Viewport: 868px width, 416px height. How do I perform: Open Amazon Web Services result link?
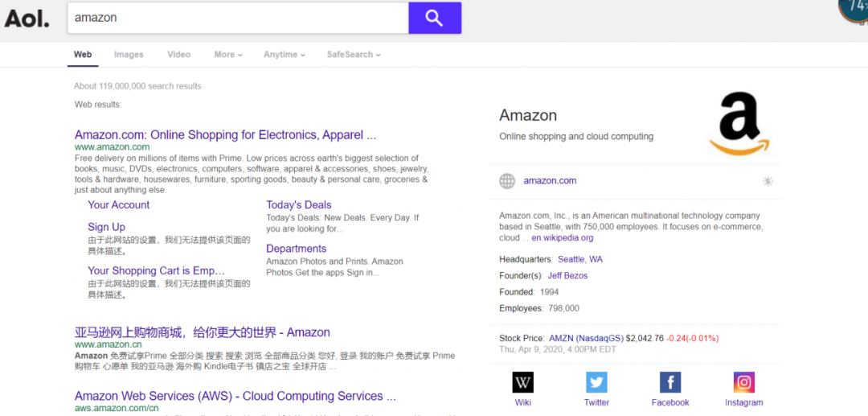point(235,396)
